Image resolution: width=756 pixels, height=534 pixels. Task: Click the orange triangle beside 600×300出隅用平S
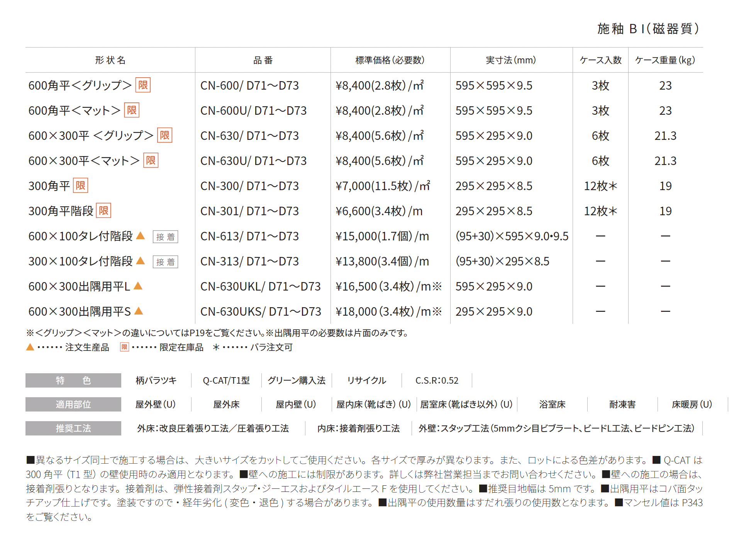[x=139, y=311]
